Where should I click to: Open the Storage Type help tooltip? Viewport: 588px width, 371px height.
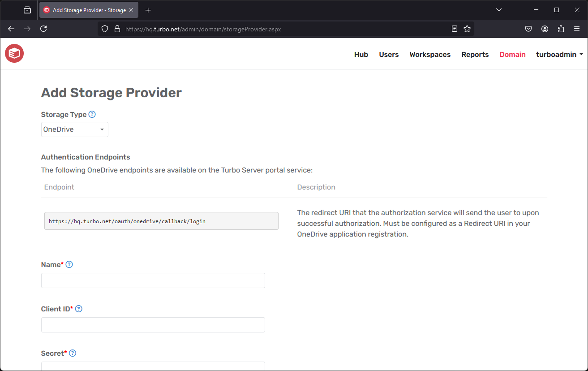pos(92,114)
